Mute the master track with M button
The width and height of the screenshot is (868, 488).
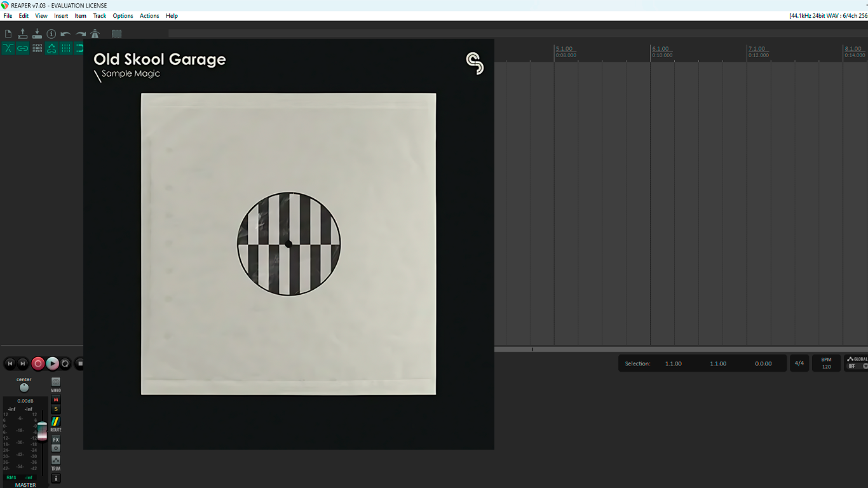pyautogui.click(x=56, y=400)
